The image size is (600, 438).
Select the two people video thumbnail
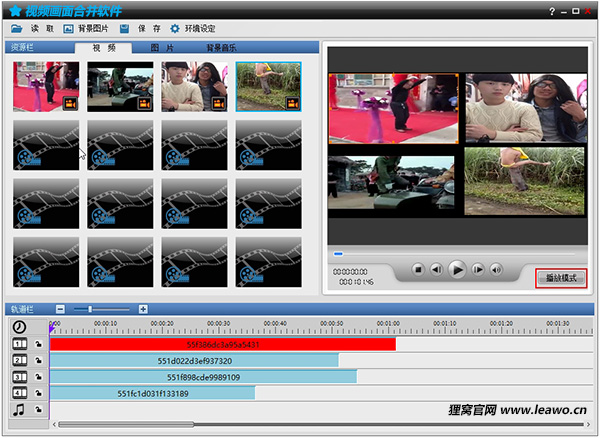[194, 87]
